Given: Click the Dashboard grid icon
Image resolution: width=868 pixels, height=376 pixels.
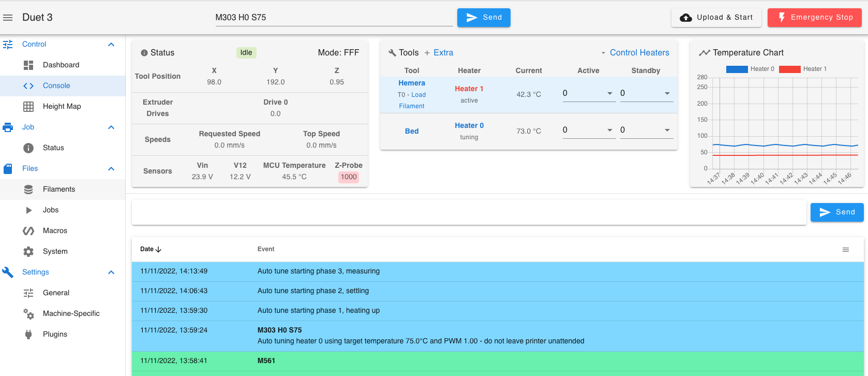Looking at the screenshot, I should click(28, 65).
